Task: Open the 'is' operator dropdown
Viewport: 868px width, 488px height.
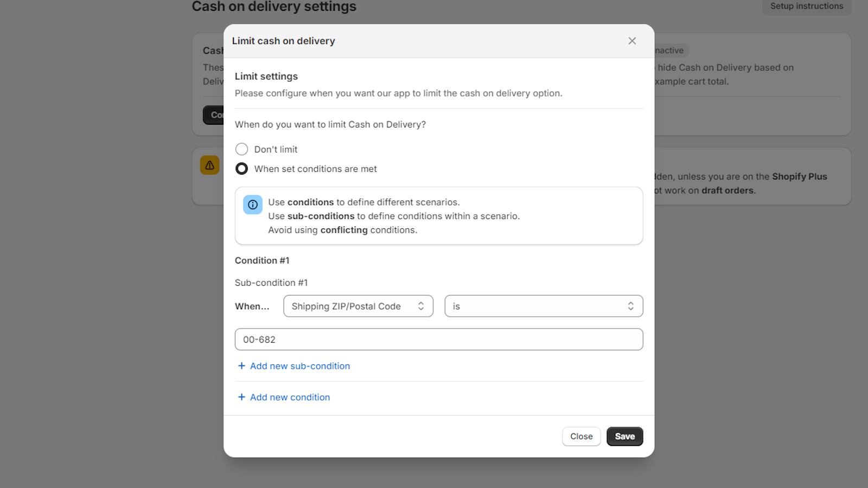Action: click(x=544, y=306)
